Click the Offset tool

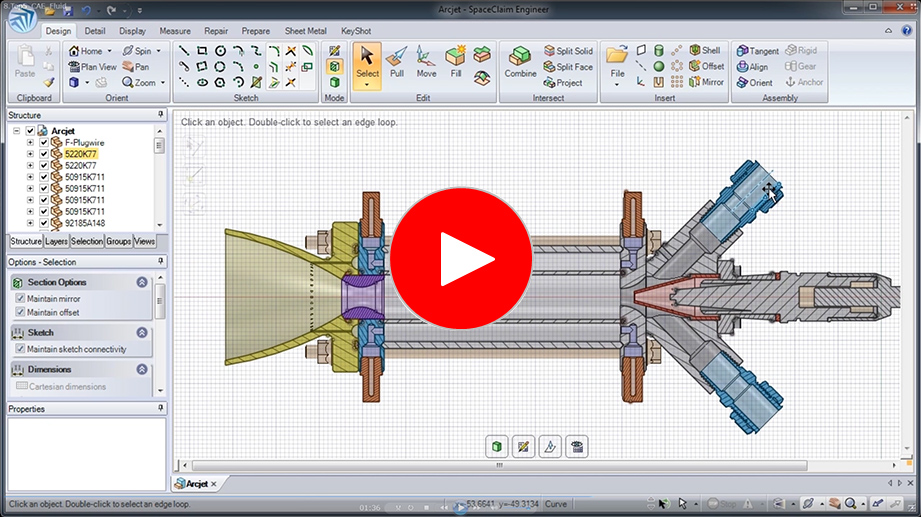pos(707,66)
